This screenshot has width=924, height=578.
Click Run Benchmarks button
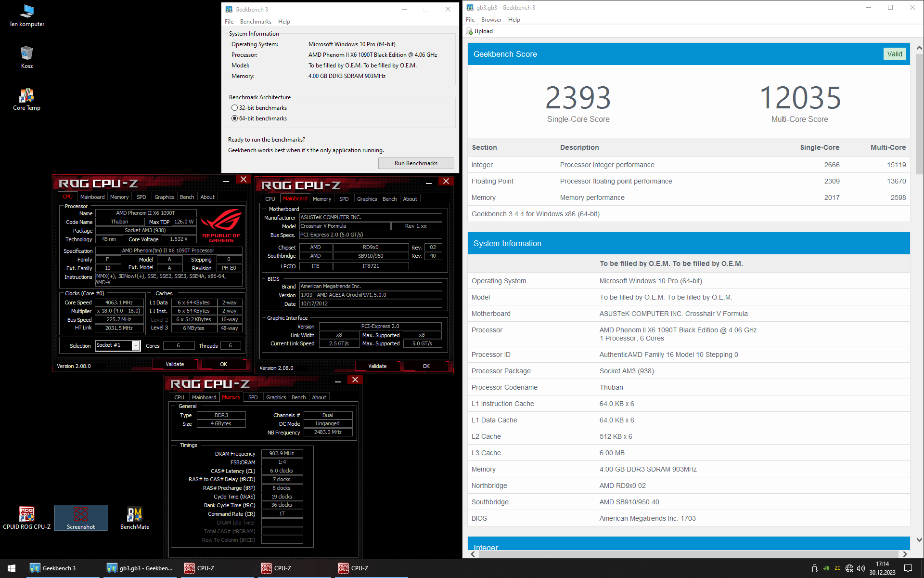[x=416, y=163]
